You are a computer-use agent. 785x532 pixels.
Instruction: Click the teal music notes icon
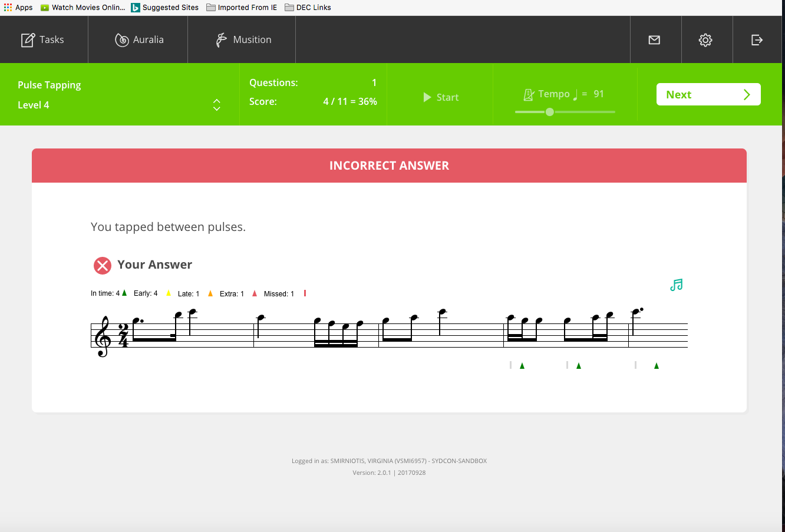click(677, 285)
